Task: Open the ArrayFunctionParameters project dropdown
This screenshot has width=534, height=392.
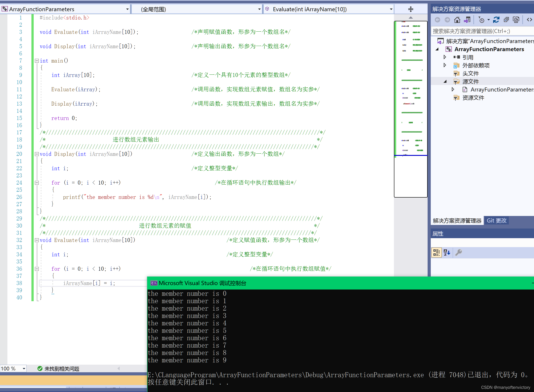Action: tap(127, 9)
